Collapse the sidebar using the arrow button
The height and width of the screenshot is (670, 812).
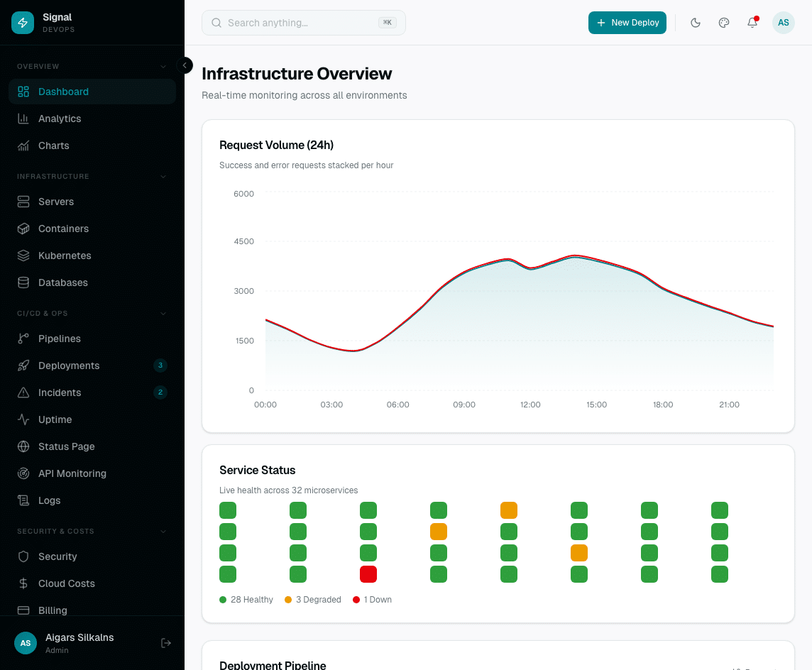[x=185, y=65]
